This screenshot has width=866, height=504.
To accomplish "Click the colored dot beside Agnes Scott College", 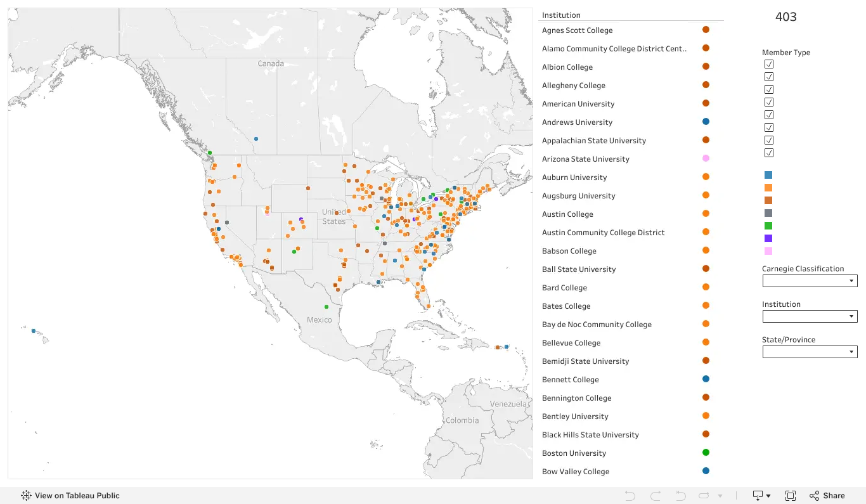I will (706, 30).
